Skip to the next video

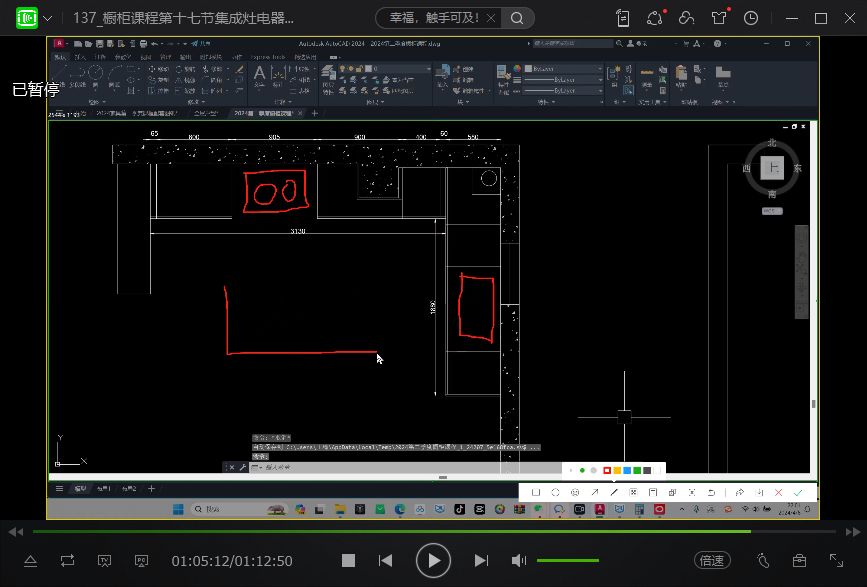tap(481, 561)
